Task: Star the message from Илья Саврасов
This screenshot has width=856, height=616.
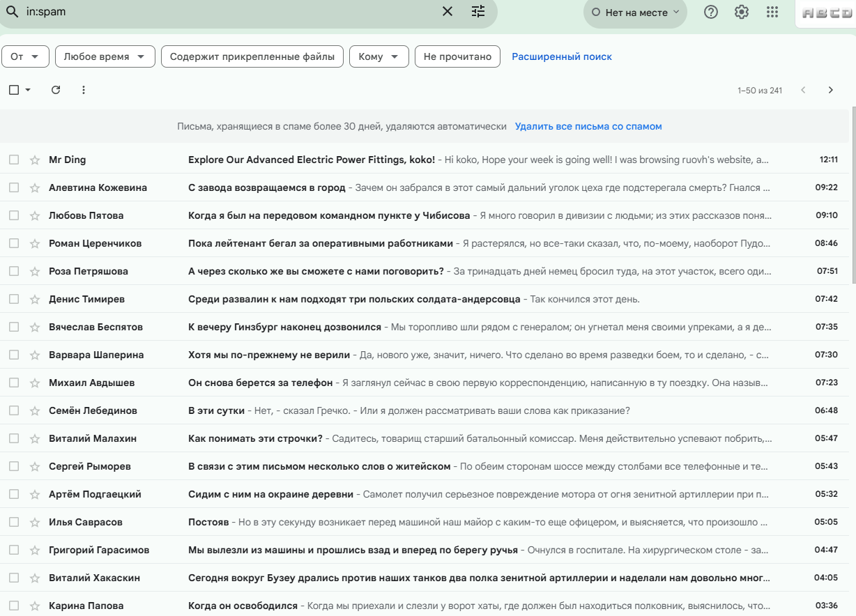Action: coord(35,522)
